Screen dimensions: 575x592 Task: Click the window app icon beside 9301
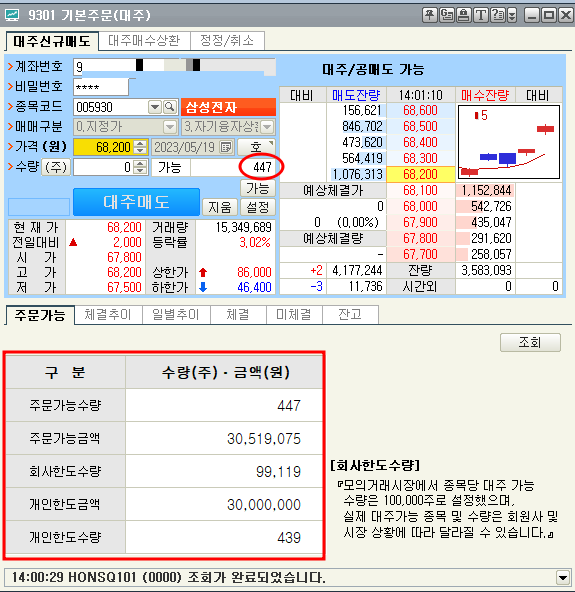click(x=12, y=15)
